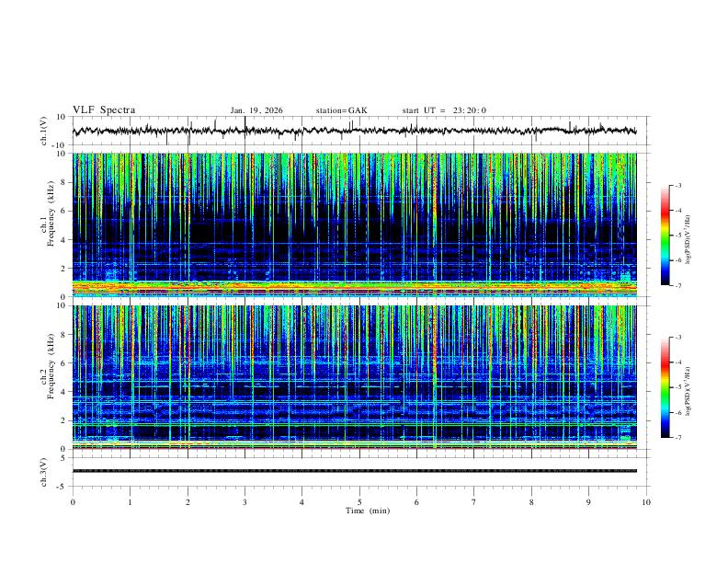Click the "4" kHz tick on the ch.2 frequency axis
The image size is (728, 563).
click(x=64, y=392)
